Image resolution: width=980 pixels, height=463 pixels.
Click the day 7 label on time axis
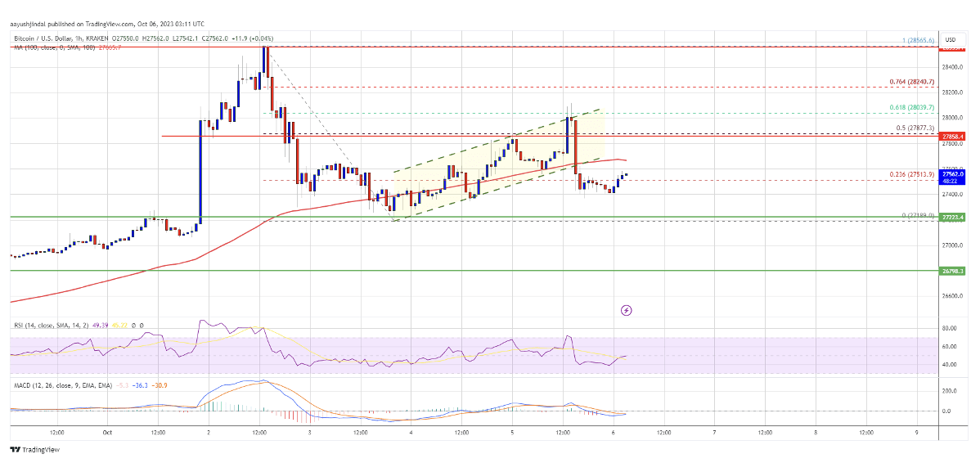pyautogui.click(x=714, y=432)
